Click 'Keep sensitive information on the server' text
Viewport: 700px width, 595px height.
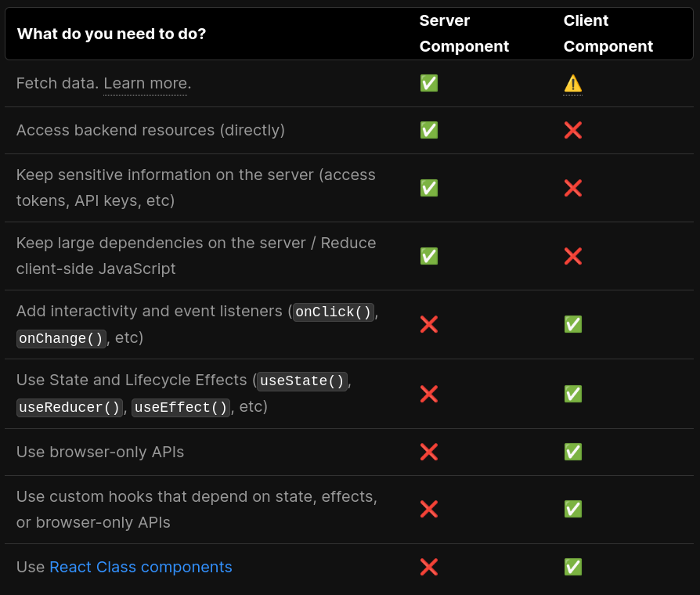point(165,175)
